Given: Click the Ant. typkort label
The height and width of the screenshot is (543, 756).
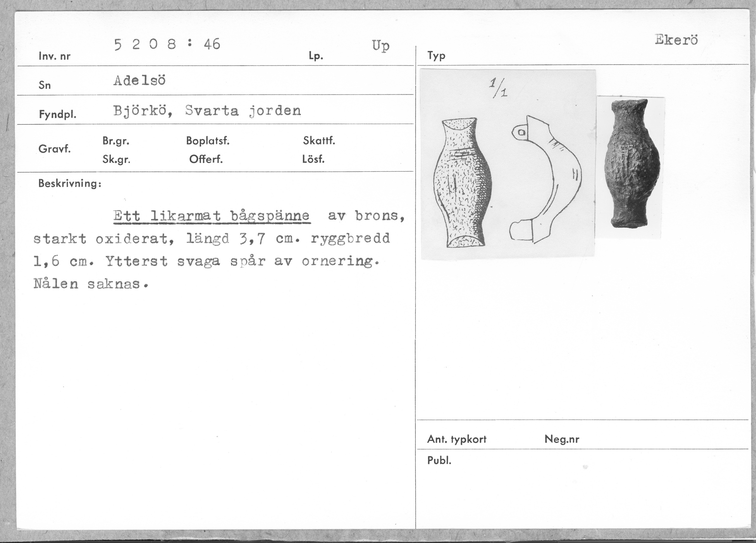Looking at the screenshot, I should click(x=457, y=439).
